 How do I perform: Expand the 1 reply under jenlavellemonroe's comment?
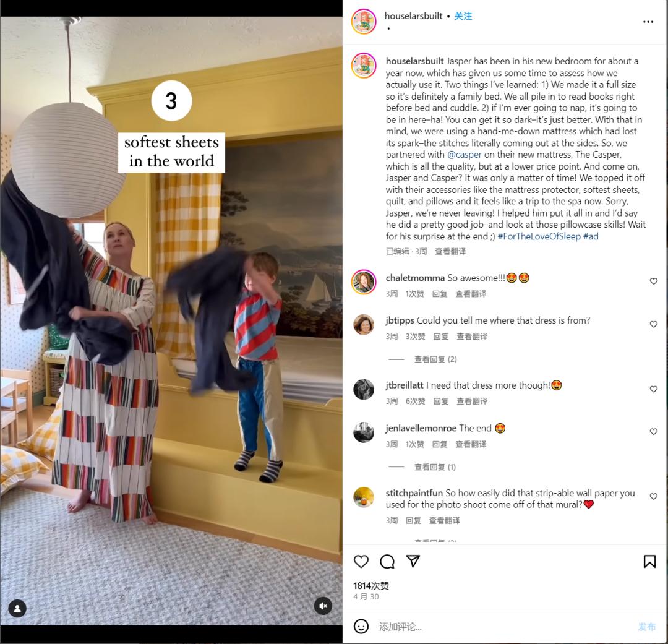pyautogui.click(x=435, y=467)
